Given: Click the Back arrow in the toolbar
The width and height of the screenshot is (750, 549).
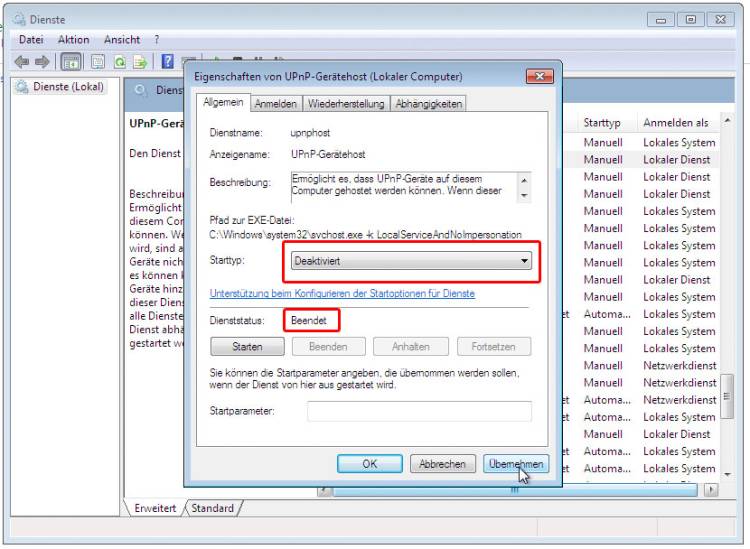Looking at the screenshot, I should coord(22,61).
